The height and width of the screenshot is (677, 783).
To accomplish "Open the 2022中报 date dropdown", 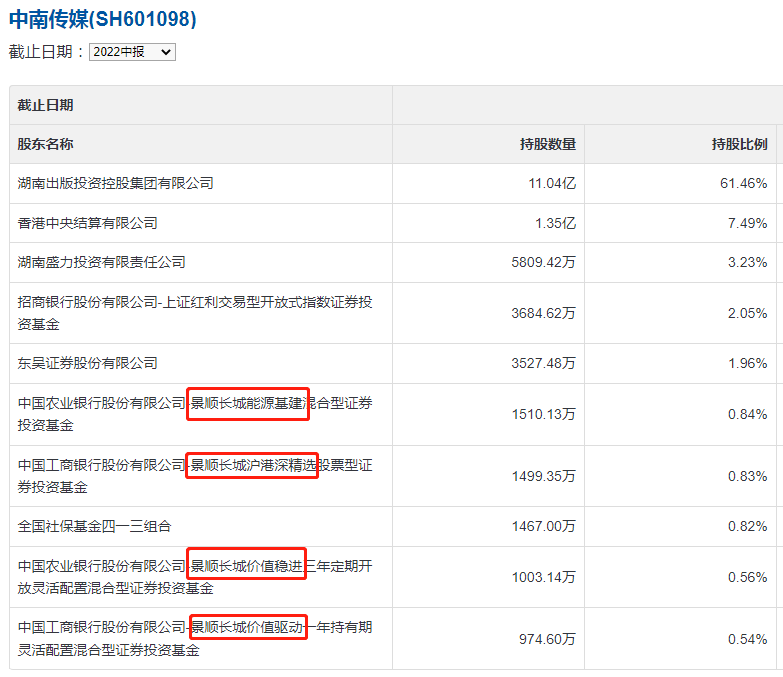I will 132,52.
